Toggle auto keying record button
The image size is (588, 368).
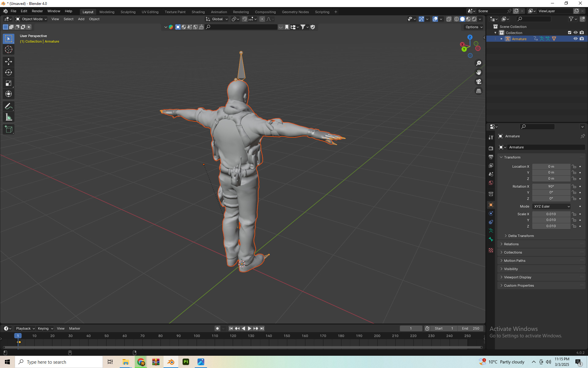(217, 328)
